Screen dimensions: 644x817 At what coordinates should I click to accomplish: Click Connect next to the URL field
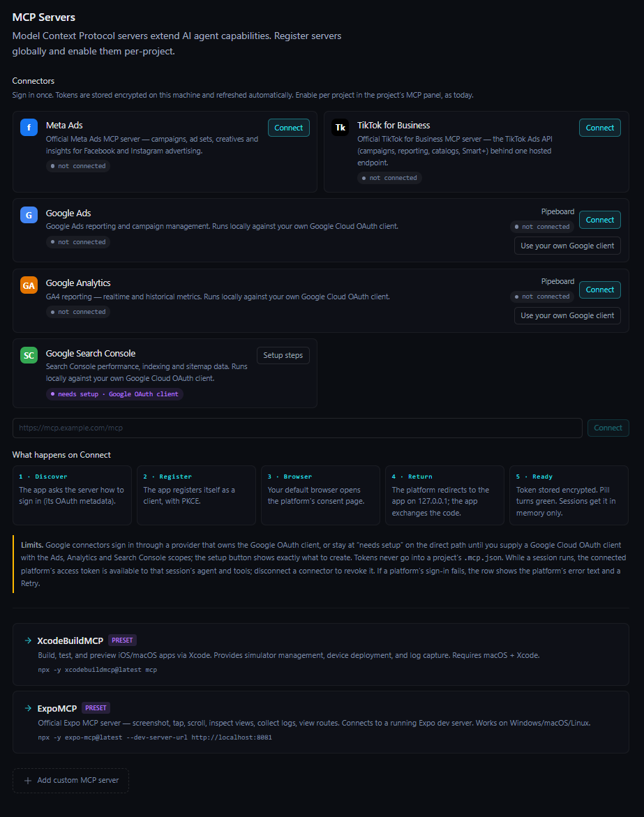point(608,428)
